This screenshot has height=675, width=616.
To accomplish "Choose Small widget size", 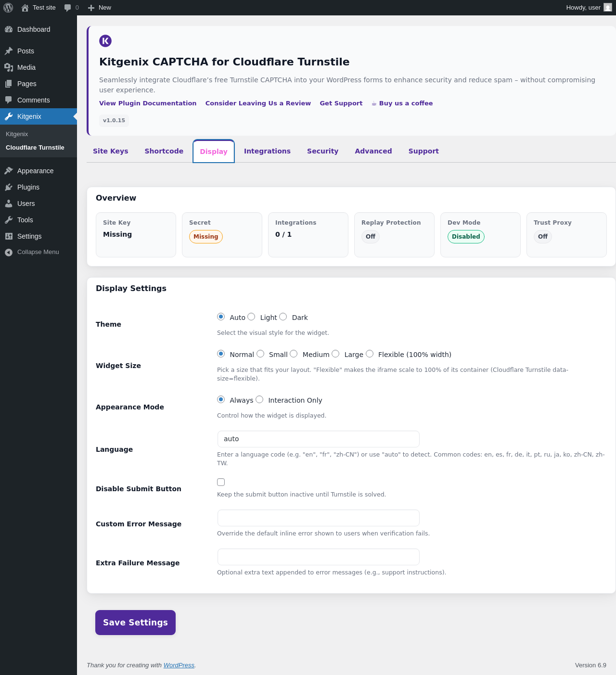I will [260, 354].
